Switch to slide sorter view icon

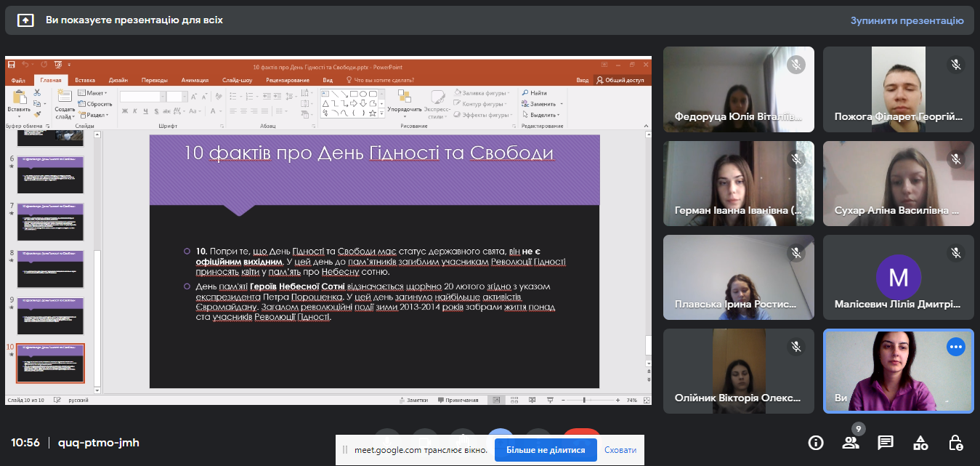[x=514, y=400]
